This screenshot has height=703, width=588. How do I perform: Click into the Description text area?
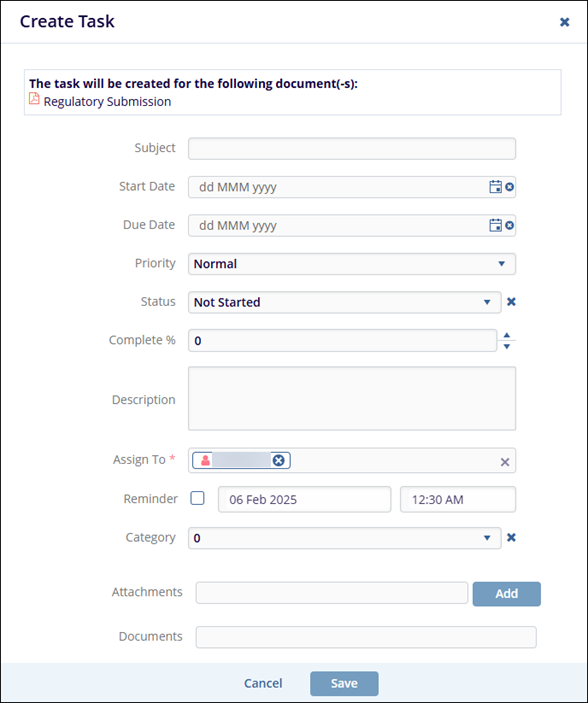(352, 399)
